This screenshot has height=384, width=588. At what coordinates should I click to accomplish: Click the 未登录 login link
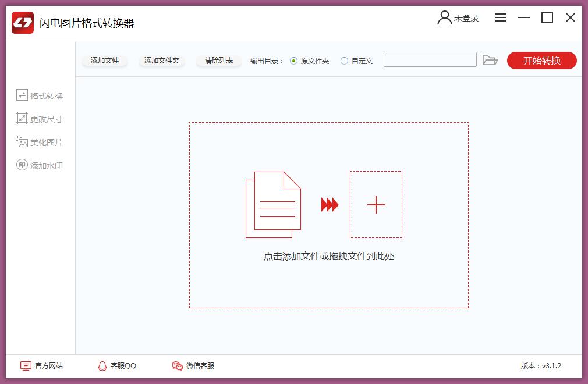(466, 17)
